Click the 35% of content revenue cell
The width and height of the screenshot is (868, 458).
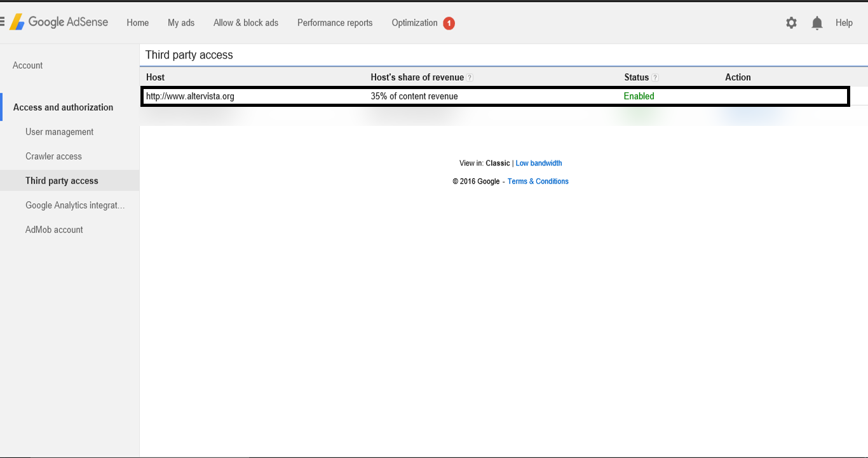point(414,97)
